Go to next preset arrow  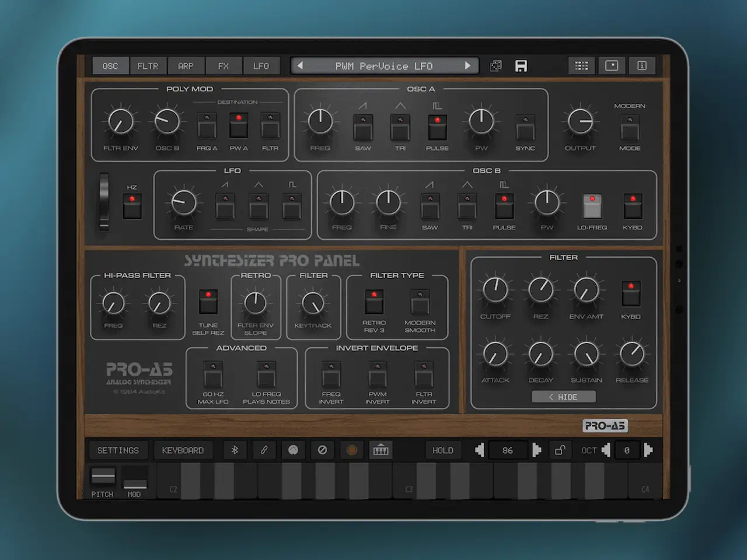tap(467, 66)
